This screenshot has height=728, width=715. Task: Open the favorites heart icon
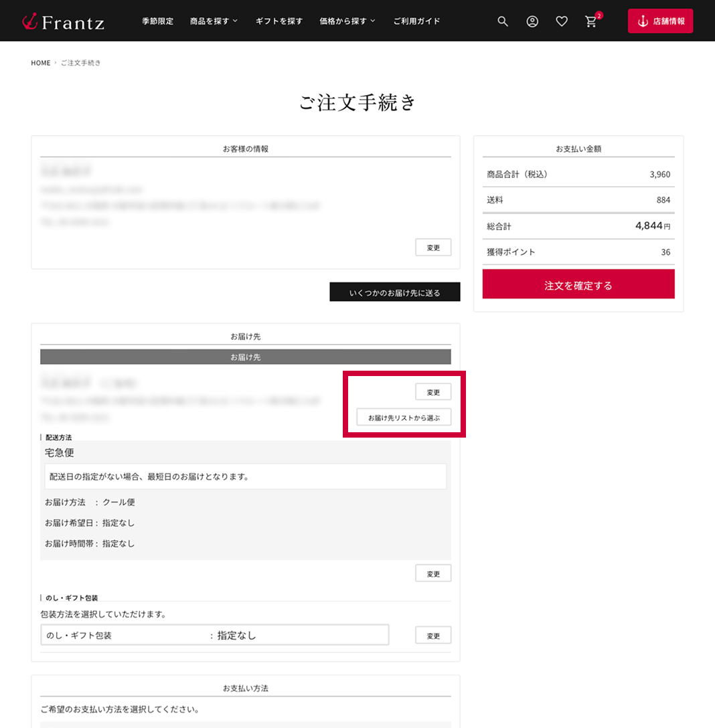coord(562,21)
